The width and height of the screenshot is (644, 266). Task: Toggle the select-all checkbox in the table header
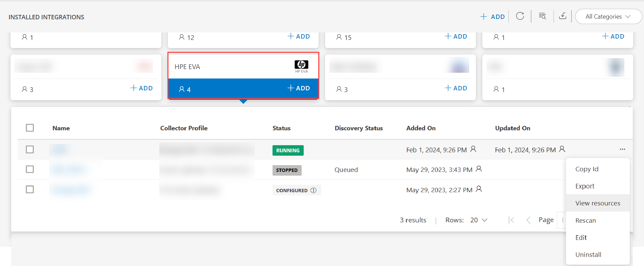30,128
